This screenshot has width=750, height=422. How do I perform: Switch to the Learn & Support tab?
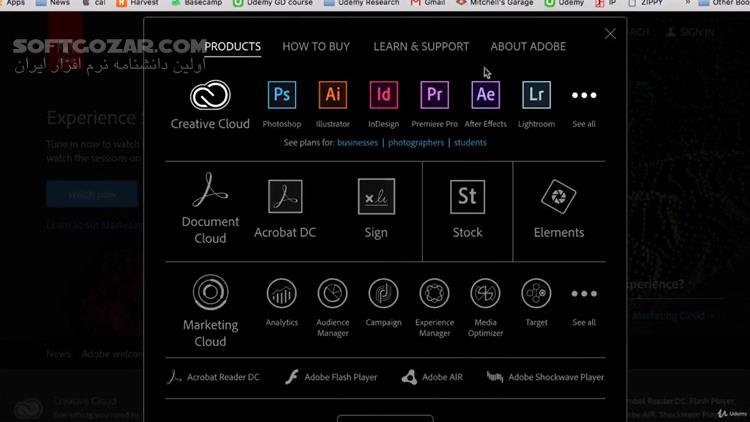[421, 46]
